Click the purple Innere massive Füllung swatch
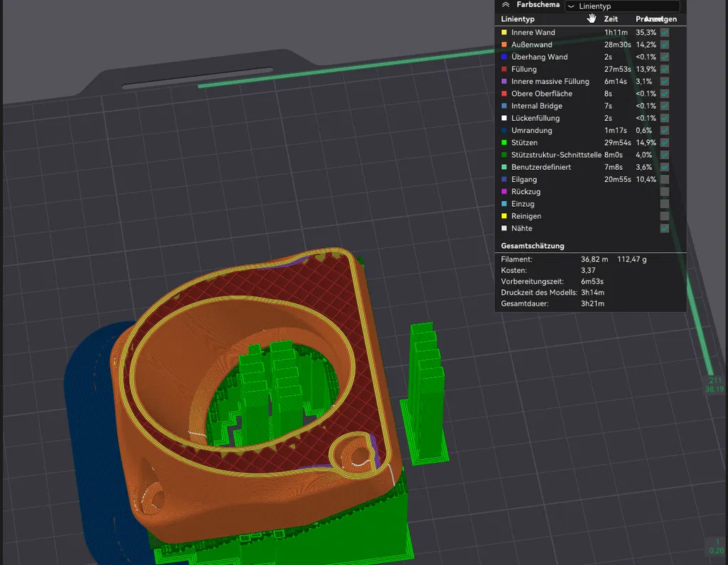 504,81
